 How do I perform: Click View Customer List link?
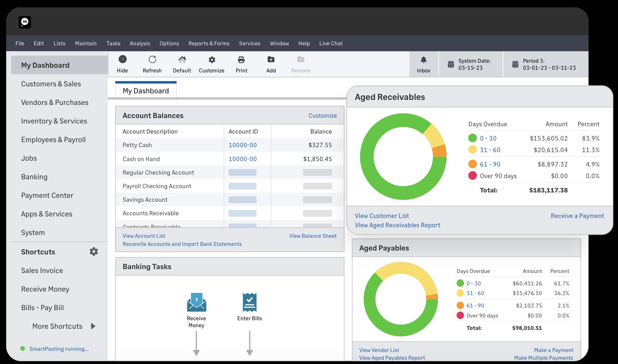[382, 216]
